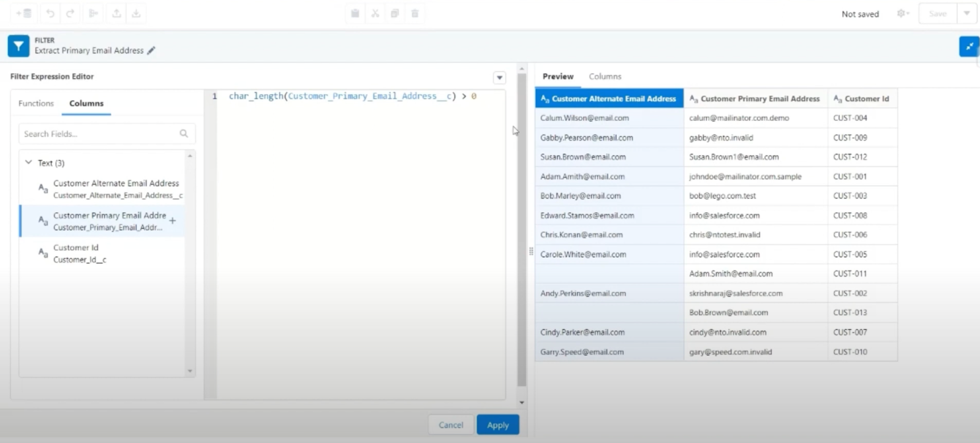This screenshot has width=980, height=443.
Task: Click into the filter expression code line
Action: [353, 96]
